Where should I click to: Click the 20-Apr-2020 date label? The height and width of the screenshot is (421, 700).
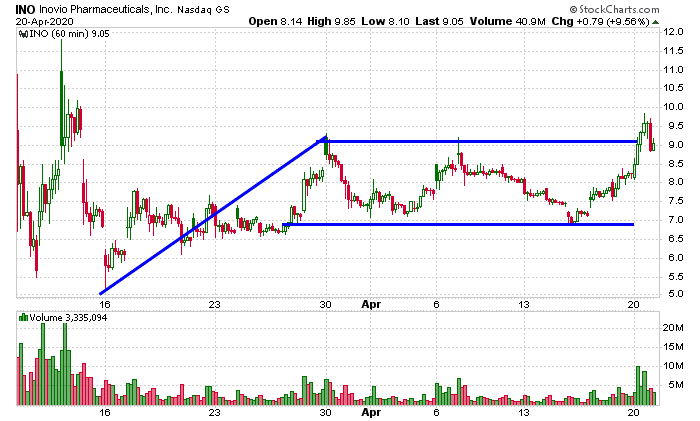(x=45, y=21)
